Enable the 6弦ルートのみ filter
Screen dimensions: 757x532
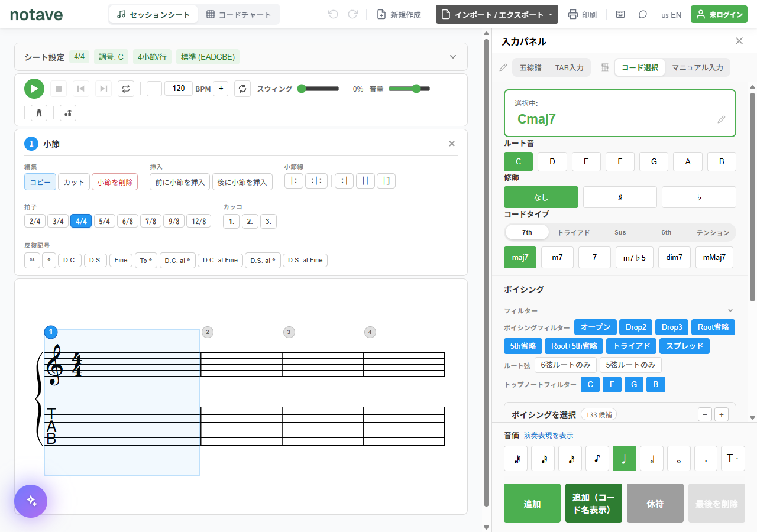click(x=565, y=365)
